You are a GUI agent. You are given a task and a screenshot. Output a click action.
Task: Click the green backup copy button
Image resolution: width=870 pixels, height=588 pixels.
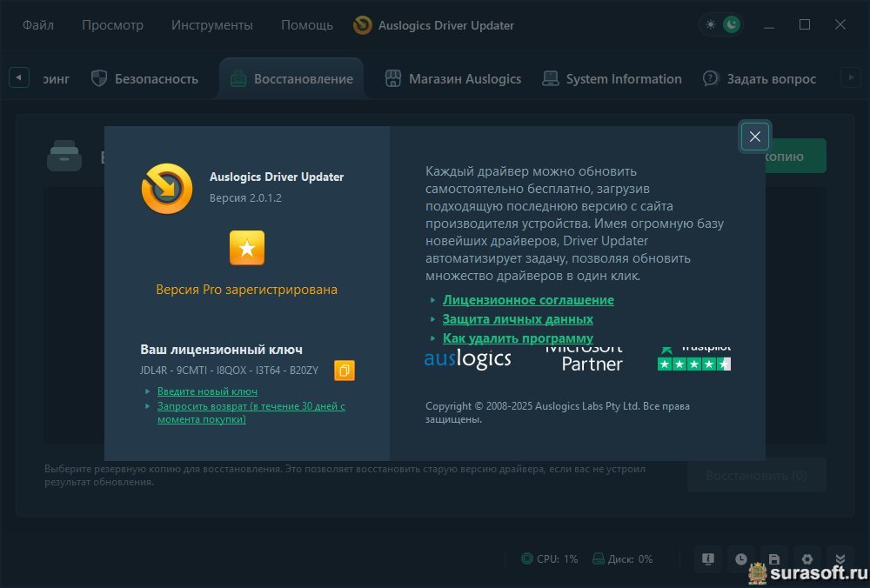(x=795, y=156)
